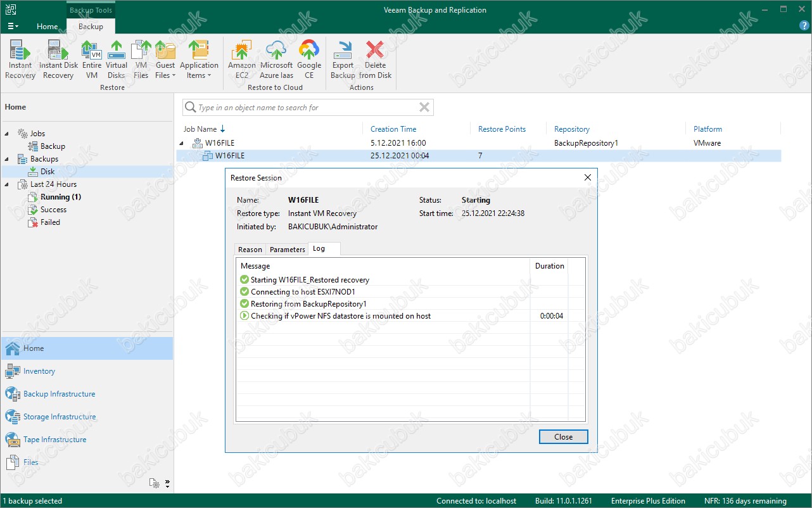Click Close button in Restore Session
Image resolution: width=812 pixels, height=508 pixels.
coord(563,437)
